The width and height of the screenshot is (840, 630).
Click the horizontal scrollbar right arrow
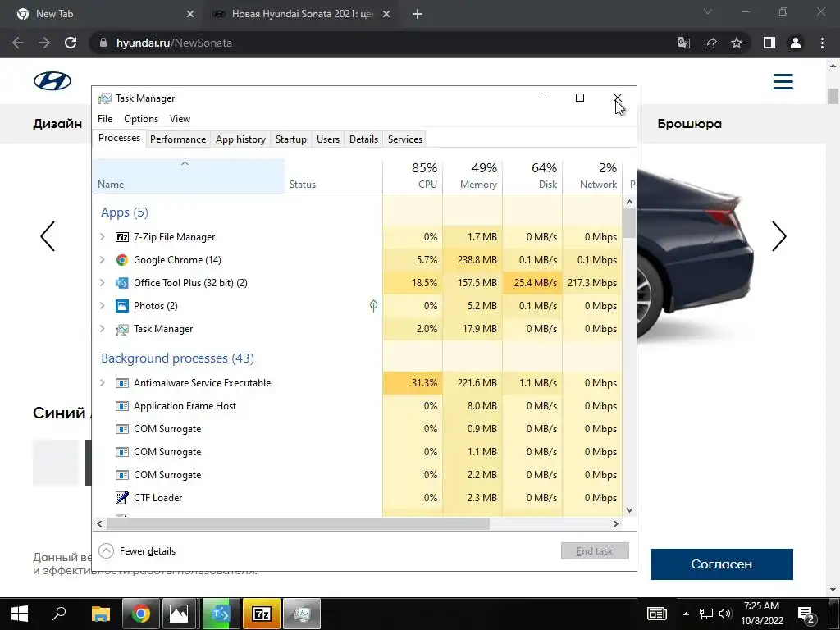(615, 523)
